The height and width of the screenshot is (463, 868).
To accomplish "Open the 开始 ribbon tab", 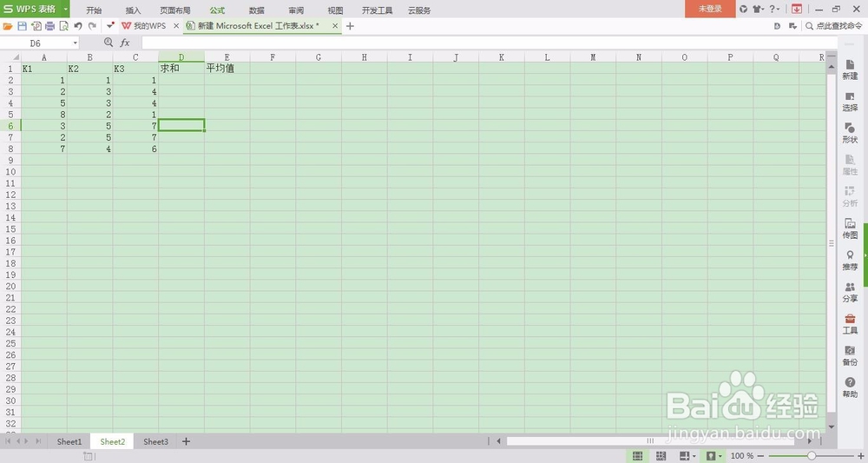I will click(x=94, y=10).
